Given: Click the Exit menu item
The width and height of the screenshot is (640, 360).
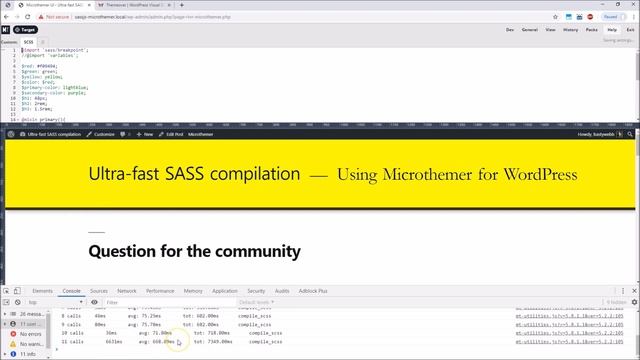Looking at the screenshot, I should 630,30.
